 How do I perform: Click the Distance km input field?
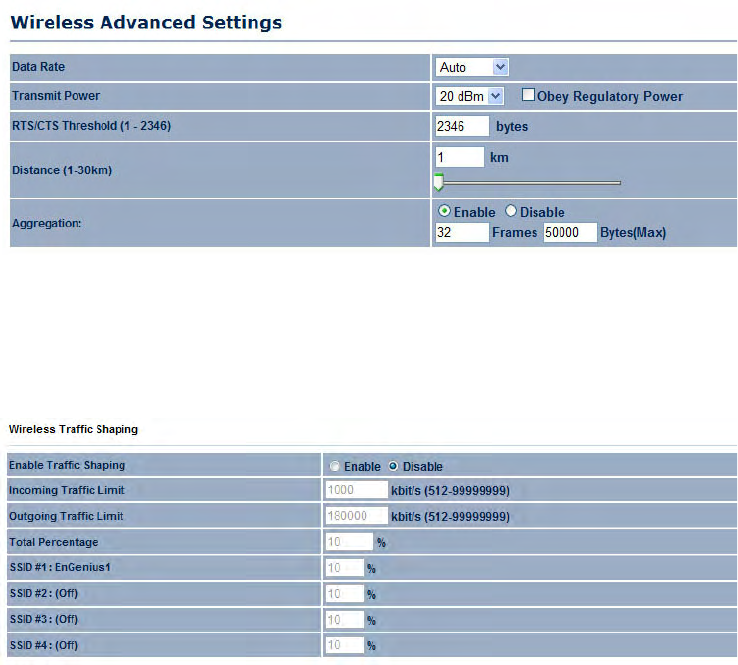(459, 157)
